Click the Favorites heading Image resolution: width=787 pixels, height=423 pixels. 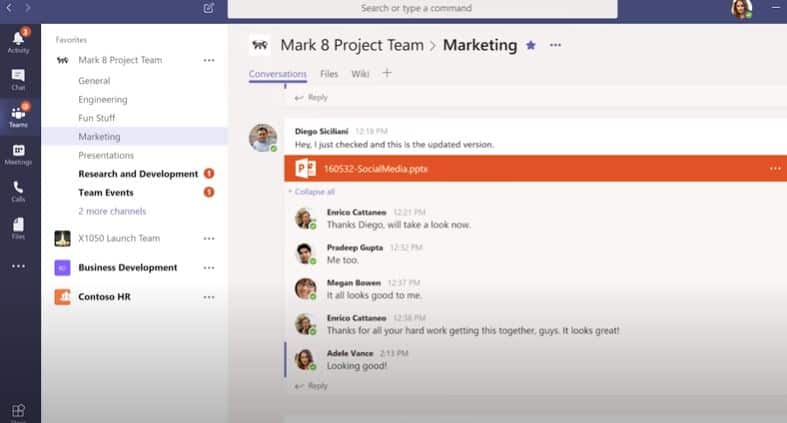pos(71,40)
